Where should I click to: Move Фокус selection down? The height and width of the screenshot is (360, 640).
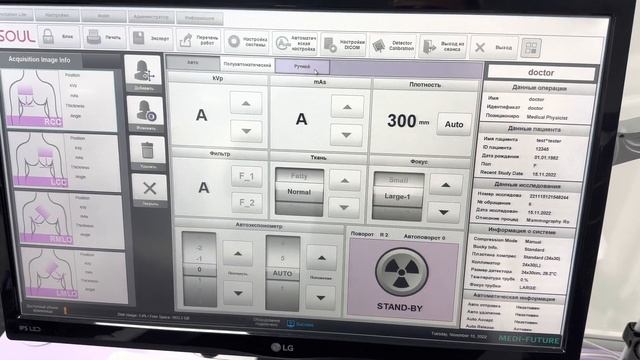click(444, 212)
